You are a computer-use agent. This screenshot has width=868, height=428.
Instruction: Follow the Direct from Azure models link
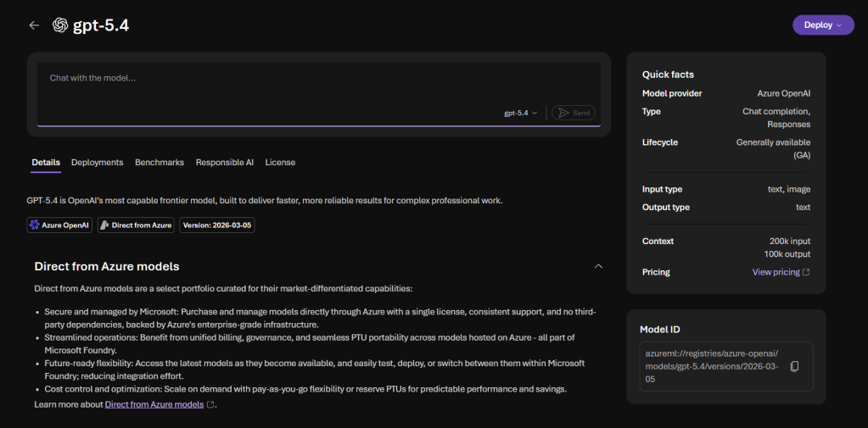click(154, 405)
